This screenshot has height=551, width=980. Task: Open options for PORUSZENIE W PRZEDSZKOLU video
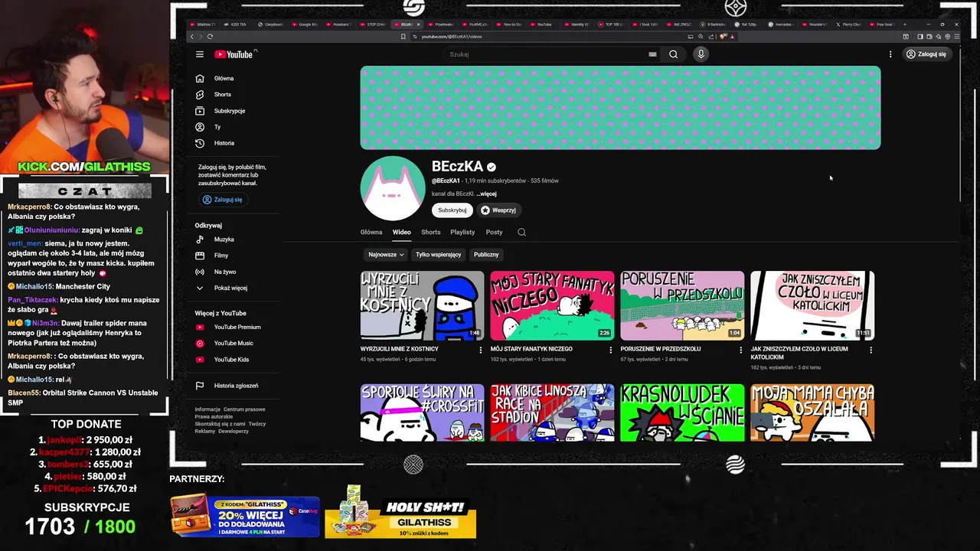pyautogui.click(x=740, y=350)
